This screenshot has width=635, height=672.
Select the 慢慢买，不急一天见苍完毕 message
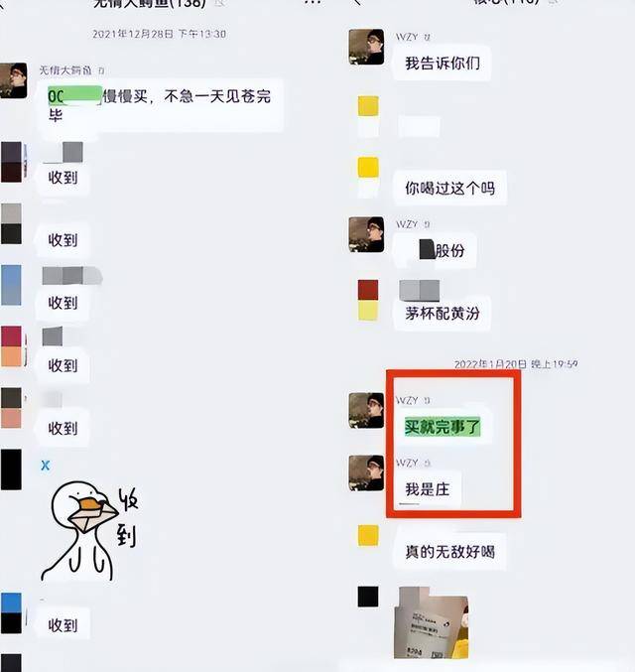tap(161, 105)
